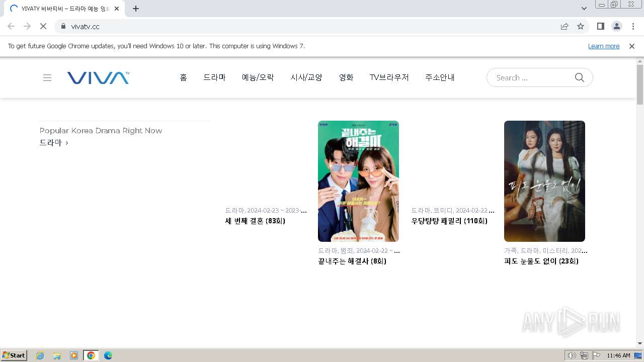Open Microsoft Edge from taskbar
This screenshot has height=362, width=644.
tap(108, 355)
